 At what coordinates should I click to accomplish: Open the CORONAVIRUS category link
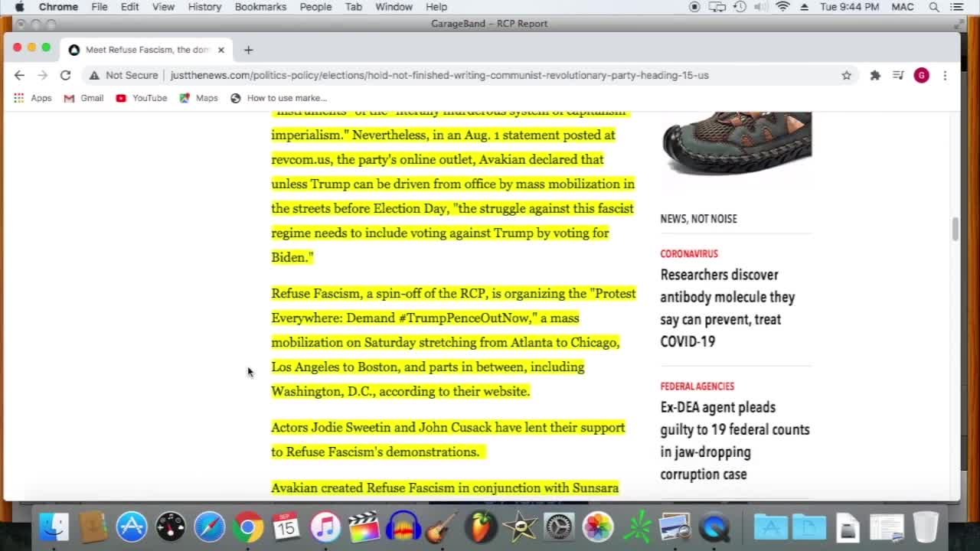[689, 253]
